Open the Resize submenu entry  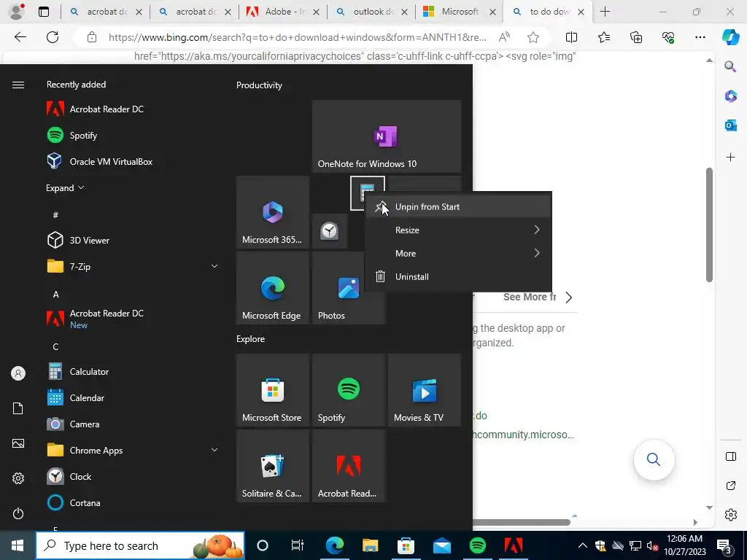tap(458, 230)
